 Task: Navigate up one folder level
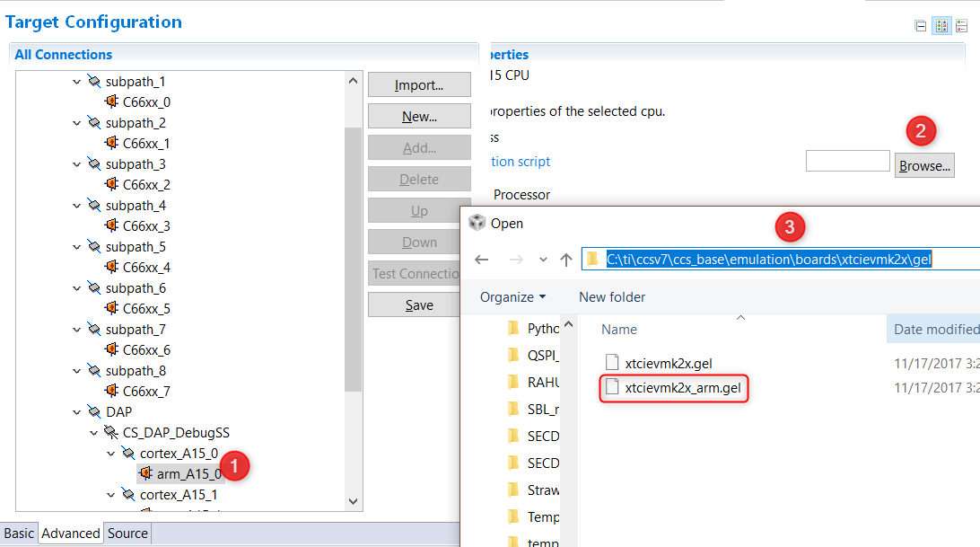[x=565, y=260]
